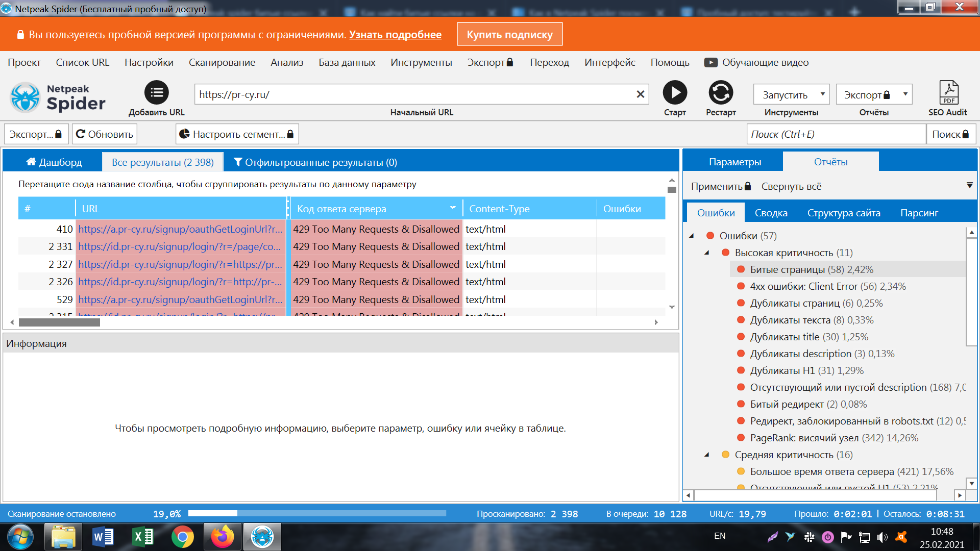Click the Restart scan icon
980x551 pixels.
721,93
